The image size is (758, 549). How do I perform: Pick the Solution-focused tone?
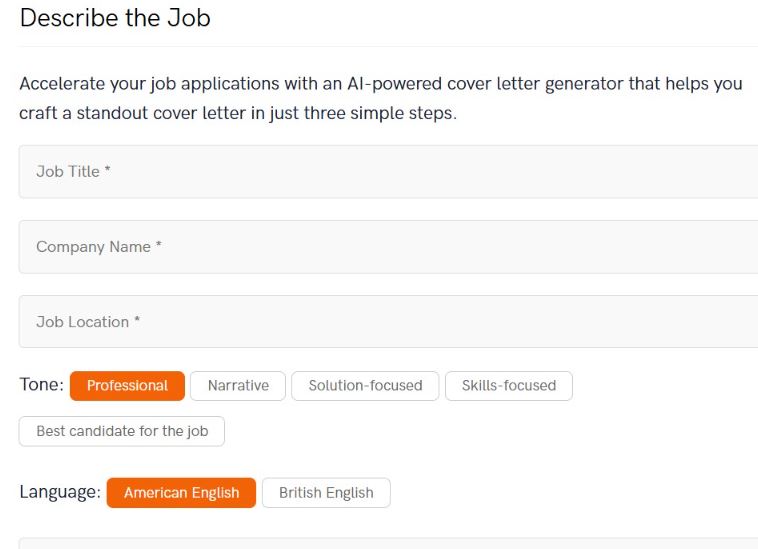(x=365, y=386)
